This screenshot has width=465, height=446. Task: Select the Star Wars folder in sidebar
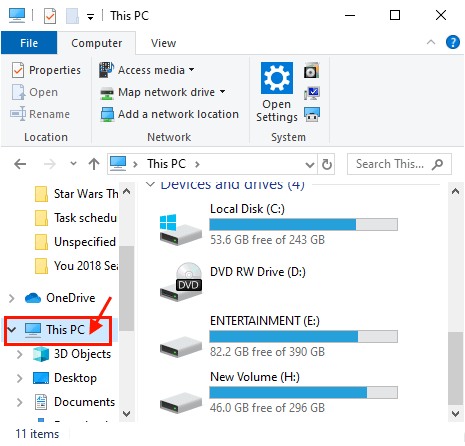click(77, 194)
